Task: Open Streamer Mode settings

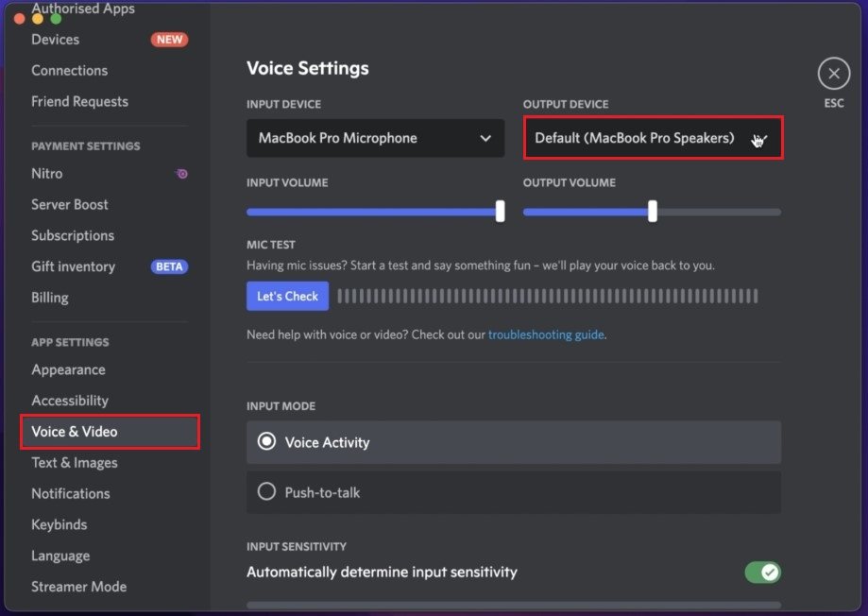Action: coord(78,587)
